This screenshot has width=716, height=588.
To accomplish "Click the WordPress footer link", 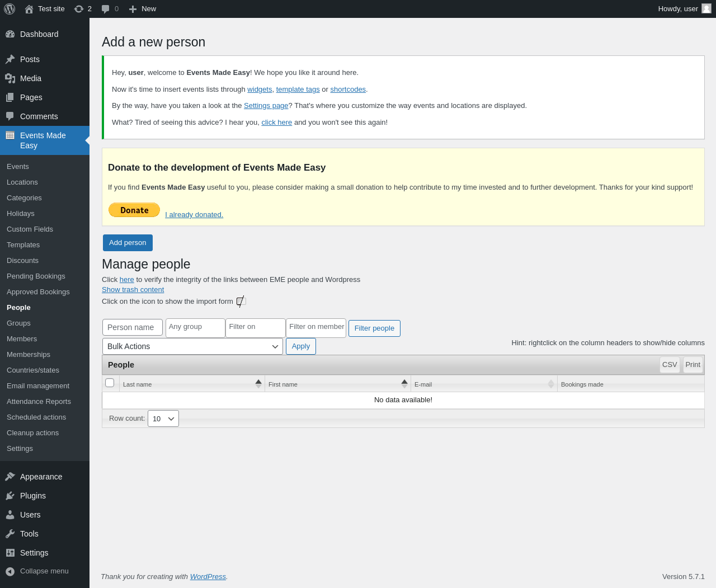I will (208, 577).
